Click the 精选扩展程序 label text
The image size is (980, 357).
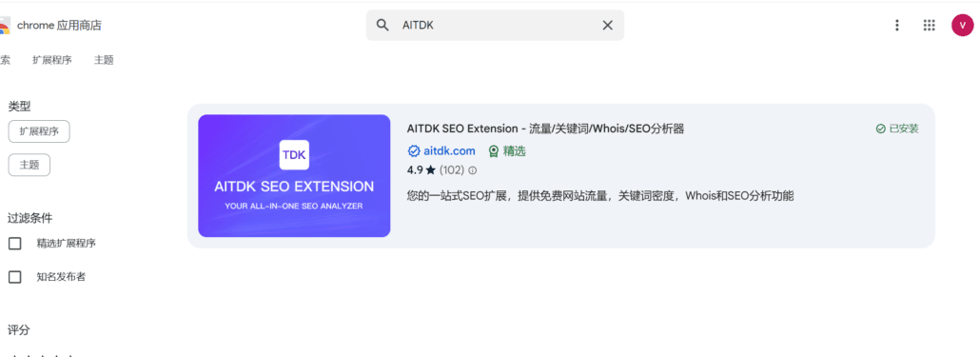67,244
